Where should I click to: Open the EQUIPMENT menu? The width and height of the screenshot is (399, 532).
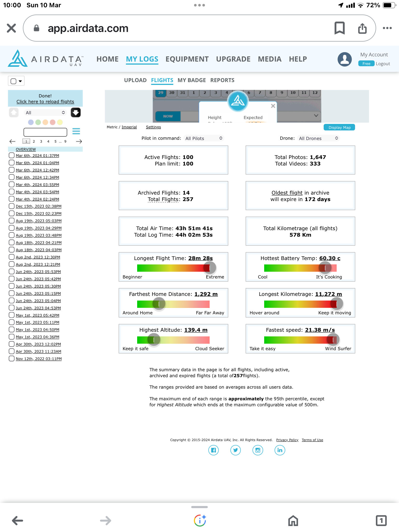coord(187,59)
